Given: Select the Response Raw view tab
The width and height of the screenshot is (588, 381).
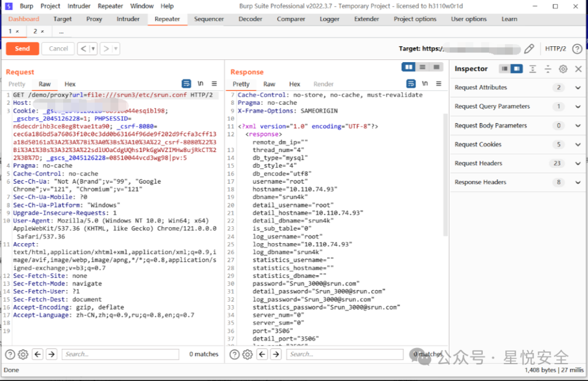Looking at the screenshot, I should (x=269, y=84).
